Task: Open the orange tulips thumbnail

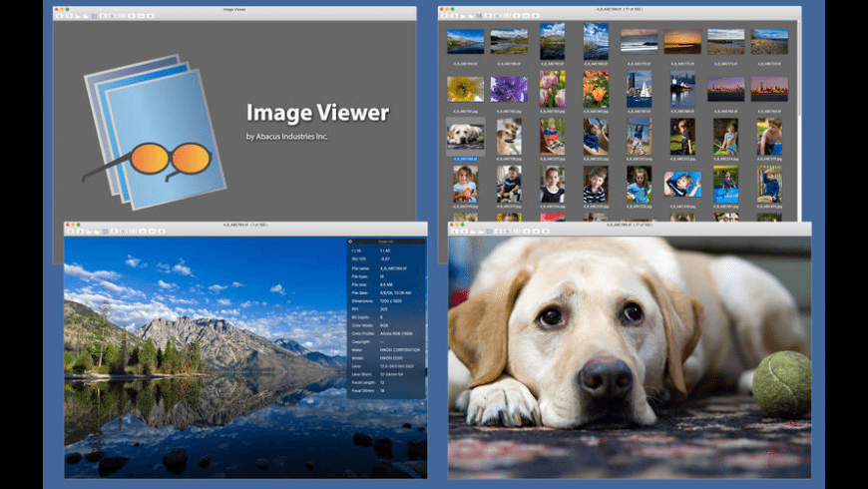Action: click(x=596, y=89)
